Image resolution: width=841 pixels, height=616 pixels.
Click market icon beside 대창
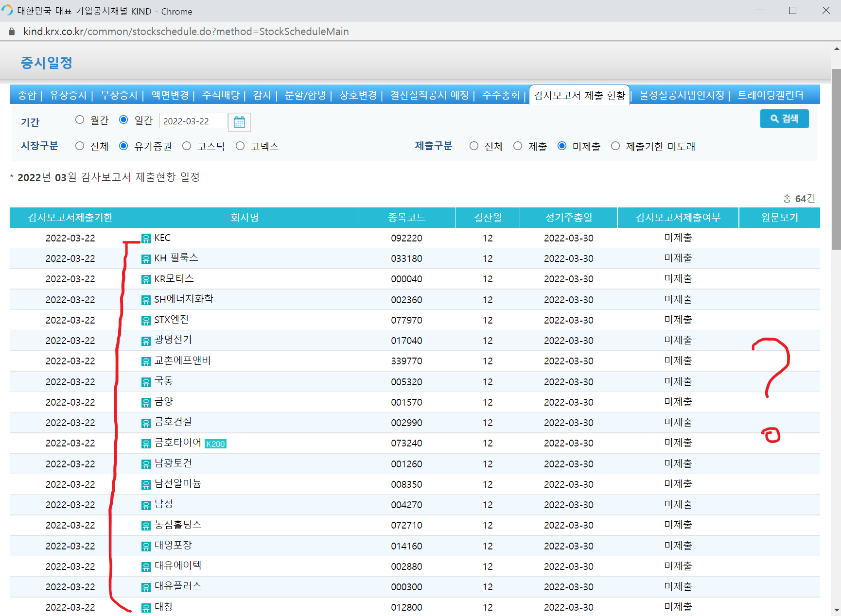(146, 608)
